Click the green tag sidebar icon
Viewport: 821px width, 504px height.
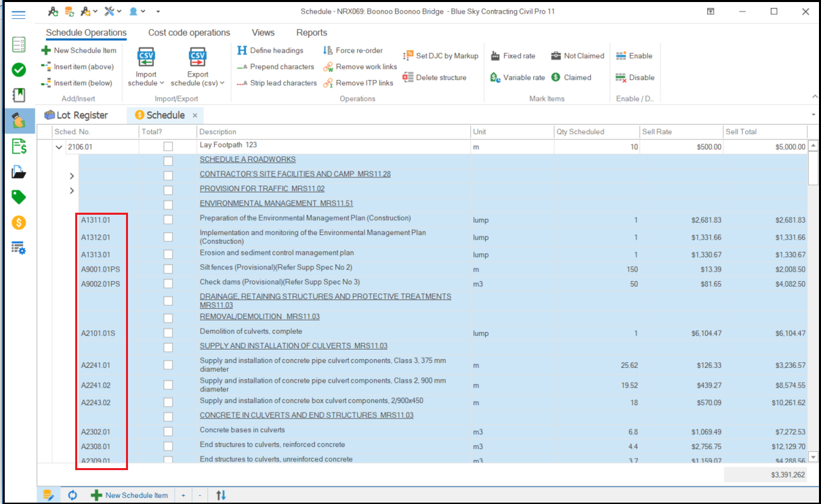[x=19, y=197]
